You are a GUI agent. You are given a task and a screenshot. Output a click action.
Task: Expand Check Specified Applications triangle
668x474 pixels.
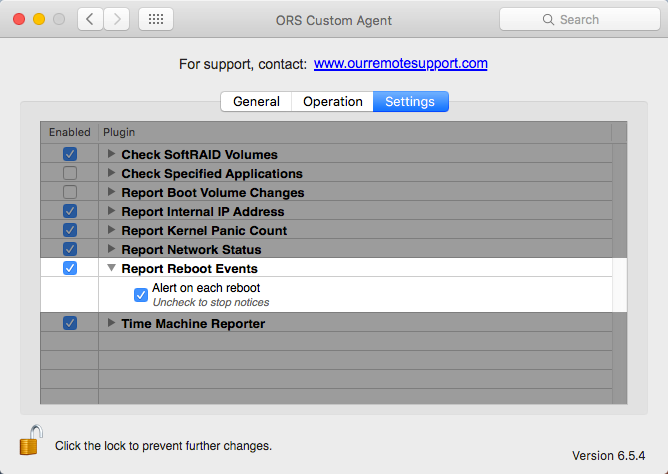[x=111, y=172]
